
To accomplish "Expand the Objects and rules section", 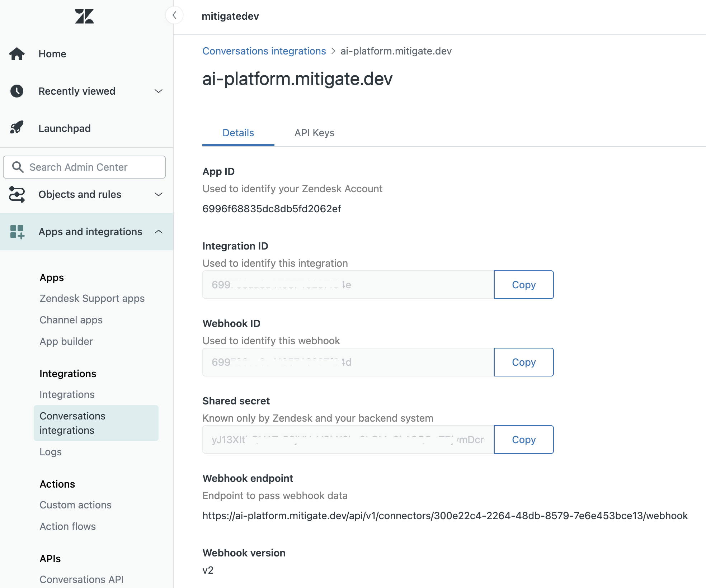I will tap(158, 194).
